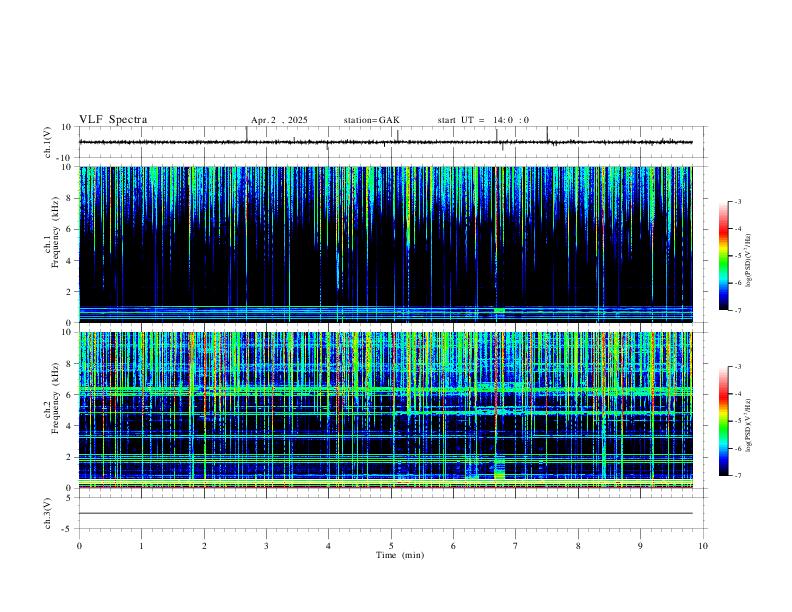This screenshot has height=612, width=792.
Task: Click the upper color bar beside ch.1 spectrogram
Action: [x=723, y=256]
